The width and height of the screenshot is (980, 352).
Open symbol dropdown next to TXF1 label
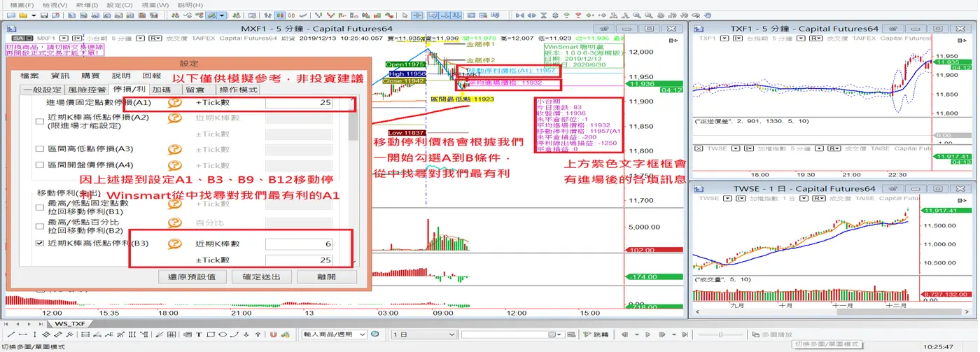pyautogui.click(x=724, y=38)
